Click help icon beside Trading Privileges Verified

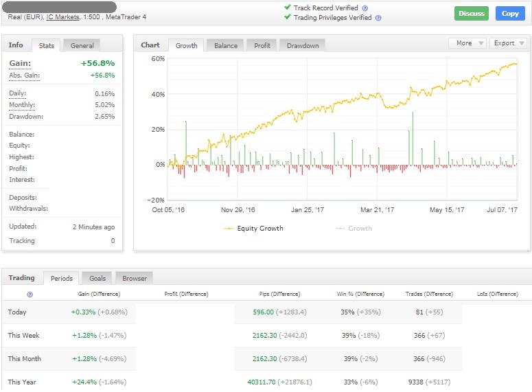378,18
